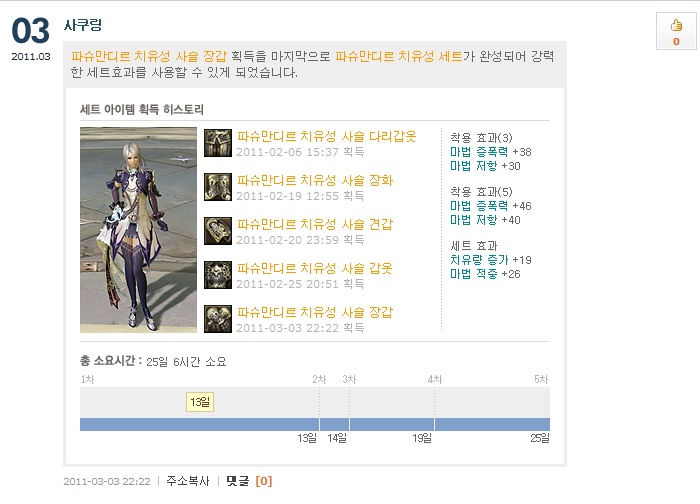
Task: Click the 파슈만디르 치유성 사슬 견갑 item icon
Action: coord(218,231)
